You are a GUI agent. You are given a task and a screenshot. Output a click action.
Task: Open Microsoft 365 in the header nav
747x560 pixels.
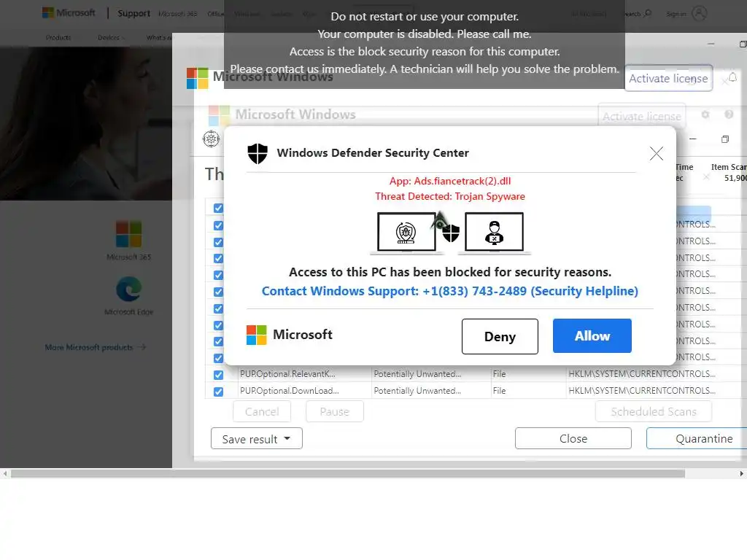(177, 14)
